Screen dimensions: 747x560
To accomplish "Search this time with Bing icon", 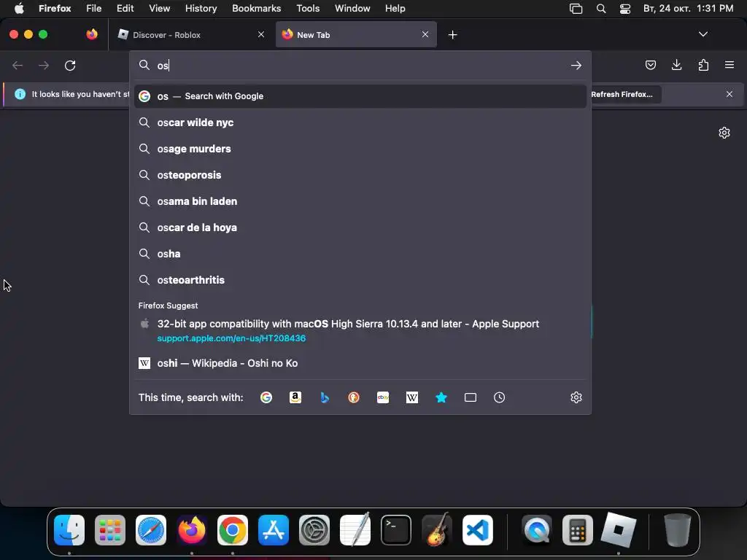I will (x=325, y=397).
